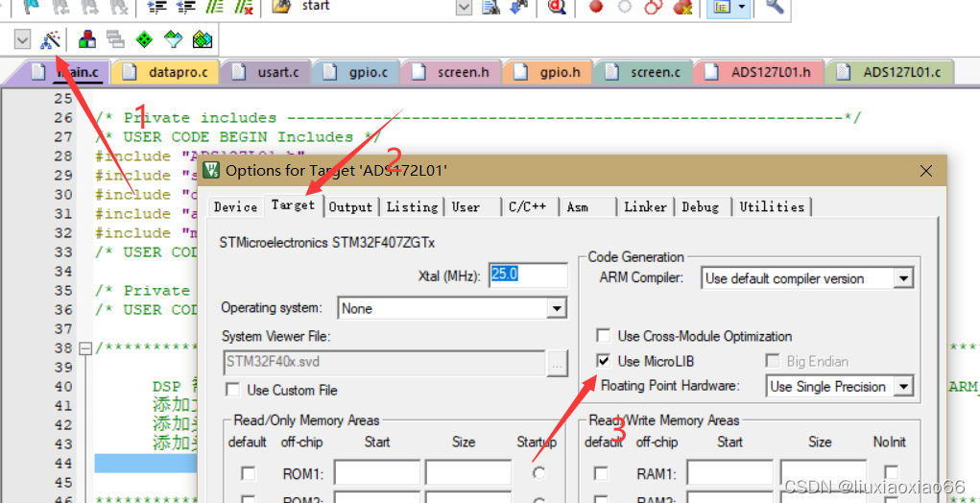
Task: Click the Uncomment selection icon with red X
Action: click(x=243, y=7)
